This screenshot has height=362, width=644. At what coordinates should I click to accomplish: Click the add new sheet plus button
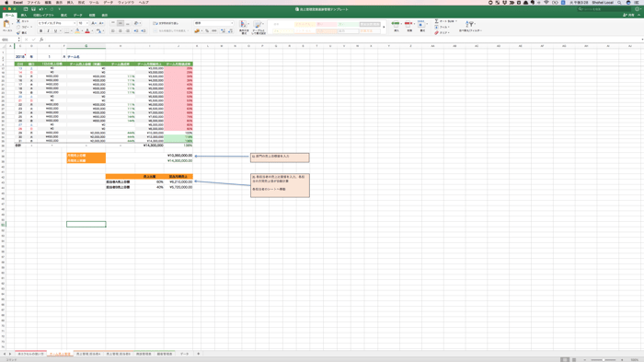[199, 354]
